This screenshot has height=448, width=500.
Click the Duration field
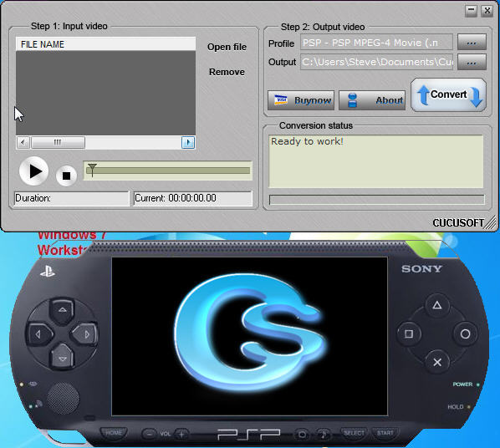72,198
